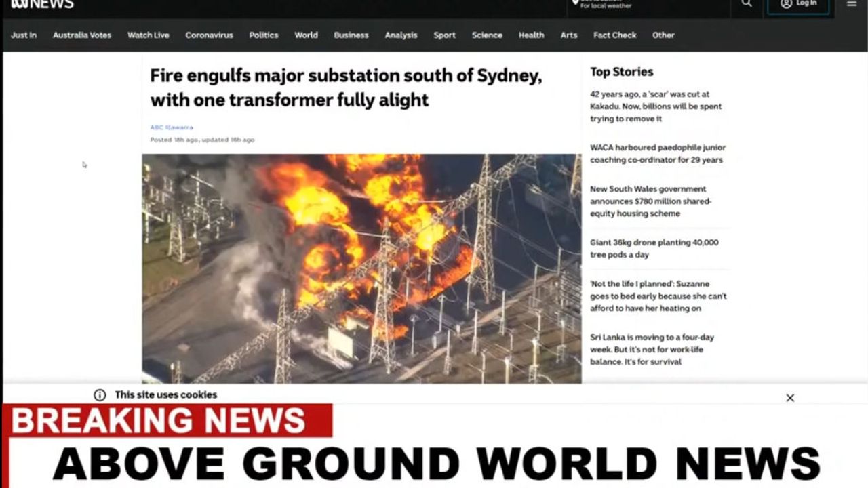This screenshot has height=488, width=868.
Task: Open the substation fire article image
Action: [361, 268]
